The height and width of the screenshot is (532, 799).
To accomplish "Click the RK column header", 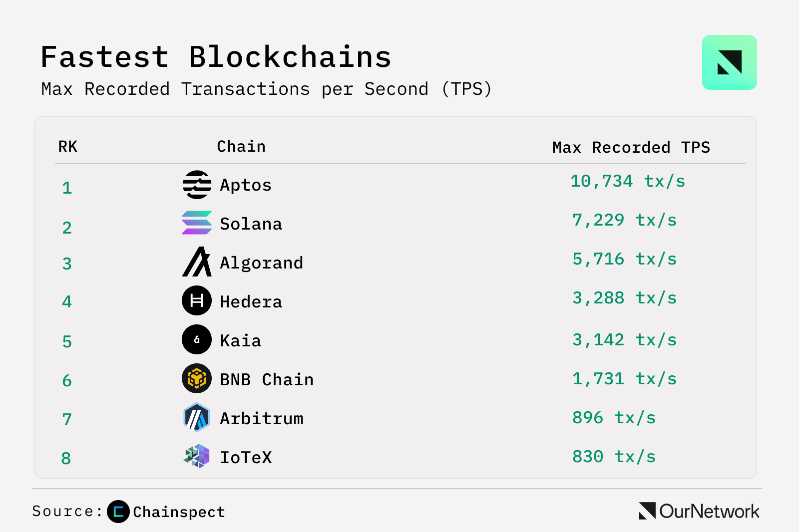I will [68, 147].
